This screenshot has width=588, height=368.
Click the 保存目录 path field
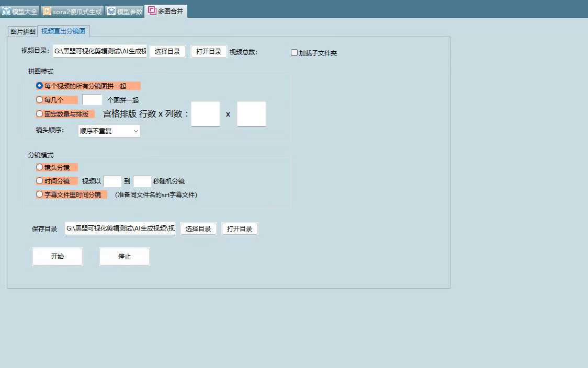point(120,228)
